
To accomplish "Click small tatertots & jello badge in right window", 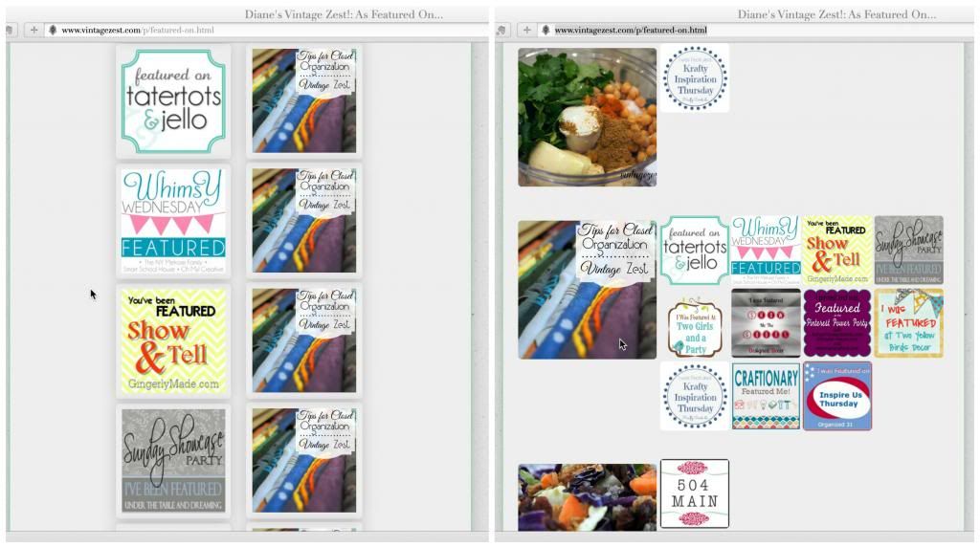I will (x=695, y=251).
